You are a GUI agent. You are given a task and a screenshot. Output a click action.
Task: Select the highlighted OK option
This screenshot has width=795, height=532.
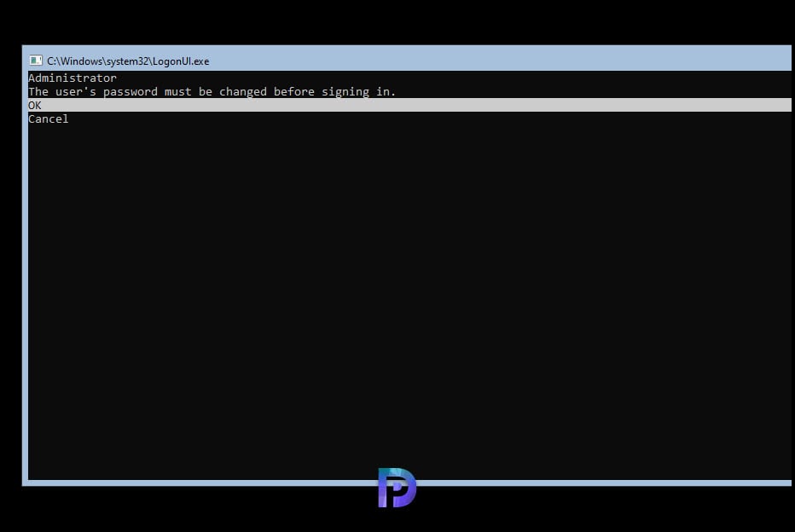point(409,105)
